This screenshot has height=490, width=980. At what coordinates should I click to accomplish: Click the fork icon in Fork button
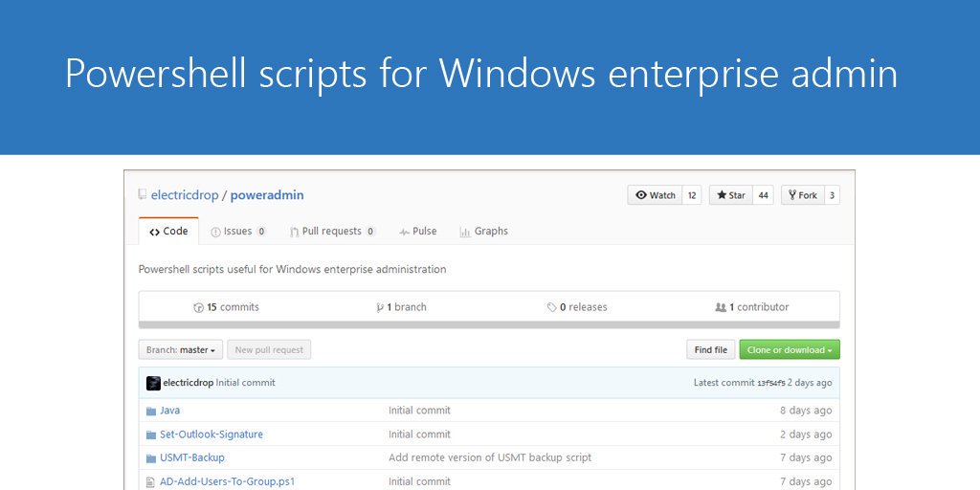tap(792, 195)
